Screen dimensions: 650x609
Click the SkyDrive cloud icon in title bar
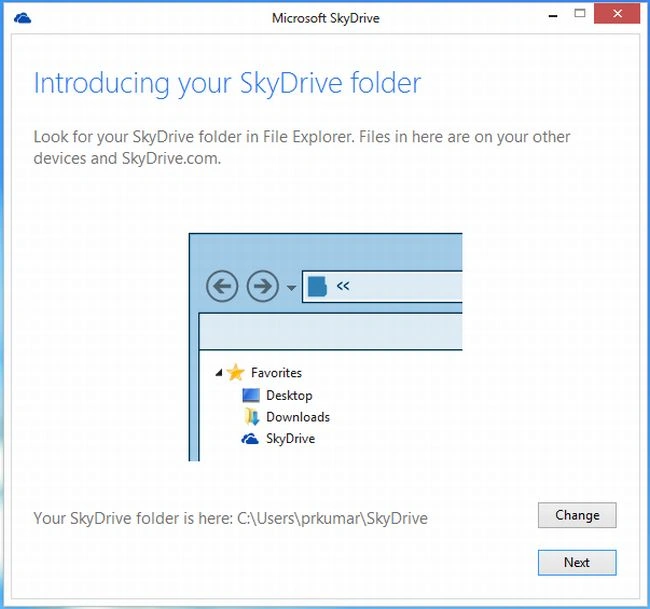tap(22, 18)
